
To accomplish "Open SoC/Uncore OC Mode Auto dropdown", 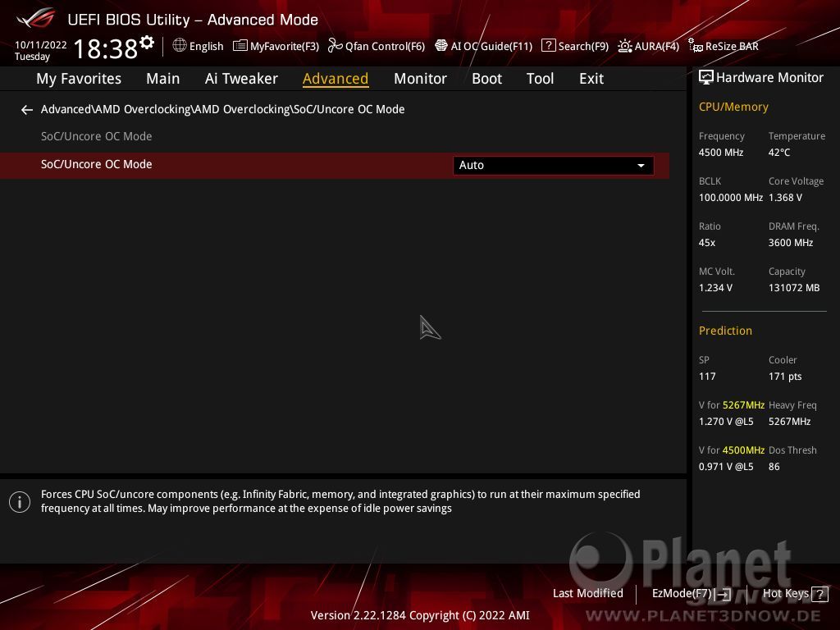I will (x=554, y=166).
